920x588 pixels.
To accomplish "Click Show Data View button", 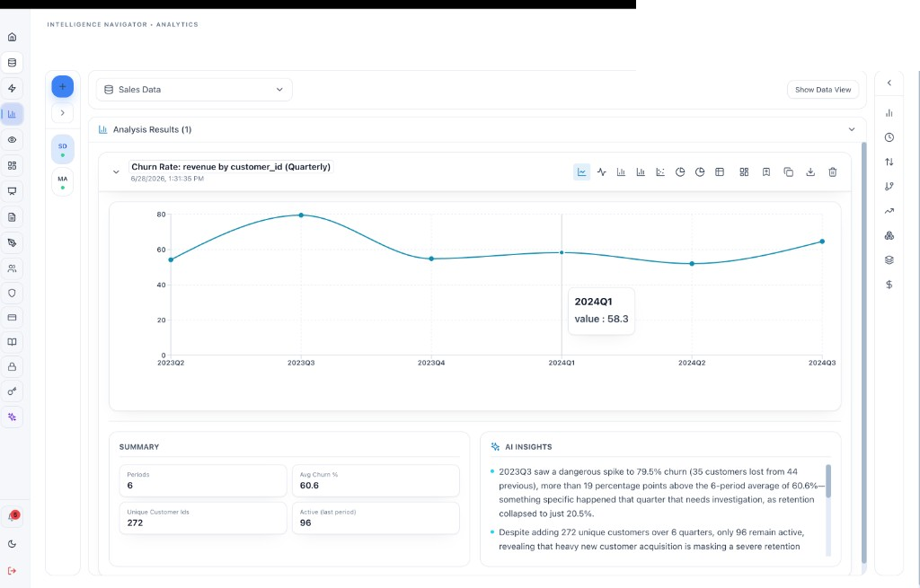I will tap(823, 90).
